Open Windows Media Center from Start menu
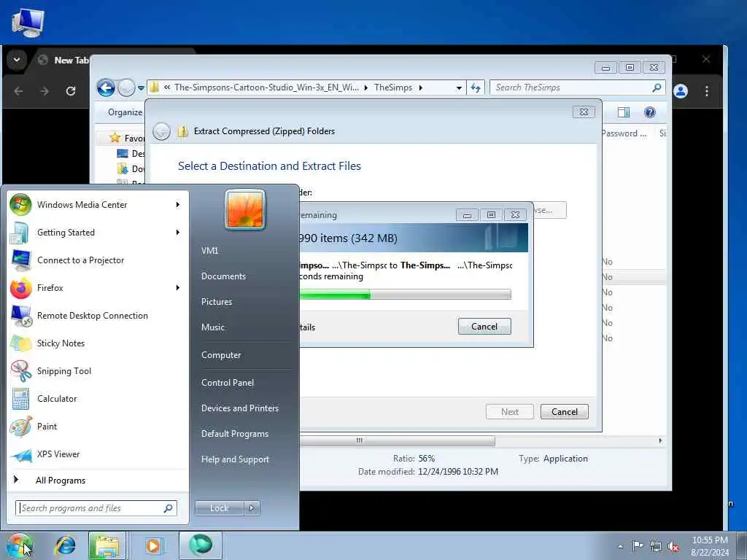Image resolution: width=747 pixels, height=560 pixels. tap(98, 205)
